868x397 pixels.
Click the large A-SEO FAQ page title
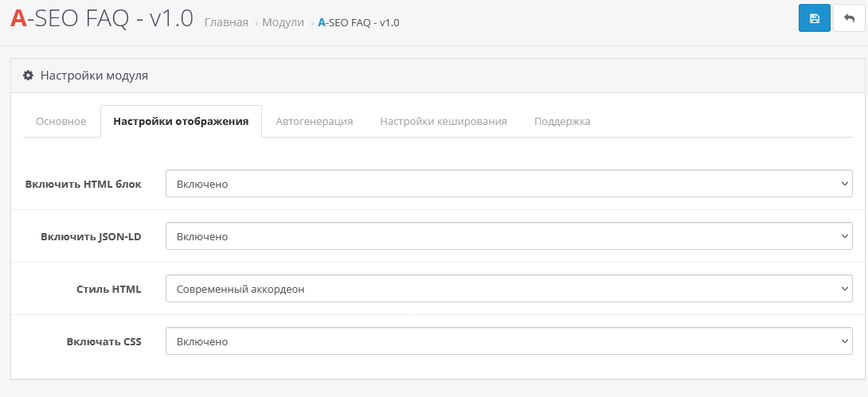102,18
